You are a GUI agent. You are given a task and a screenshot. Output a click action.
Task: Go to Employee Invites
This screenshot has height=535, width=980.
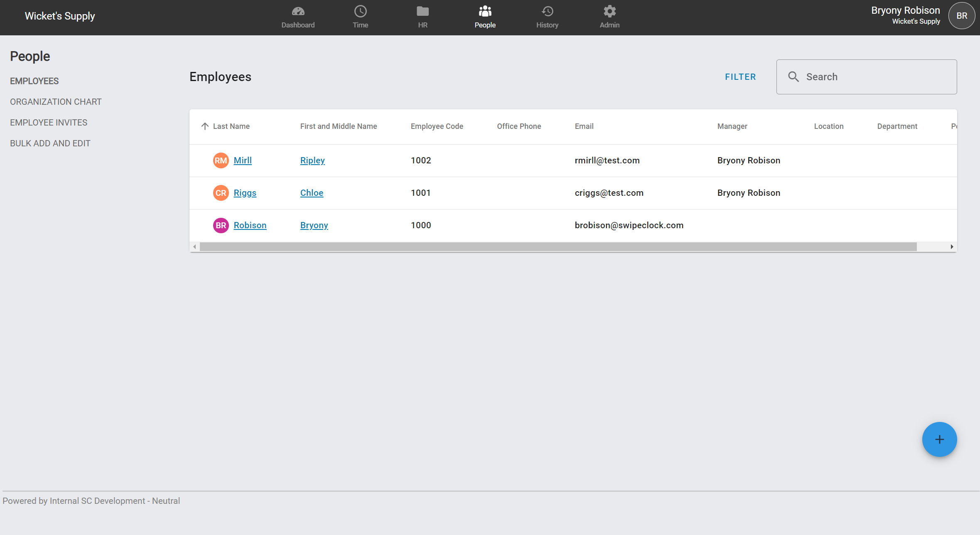pos(49,123)
